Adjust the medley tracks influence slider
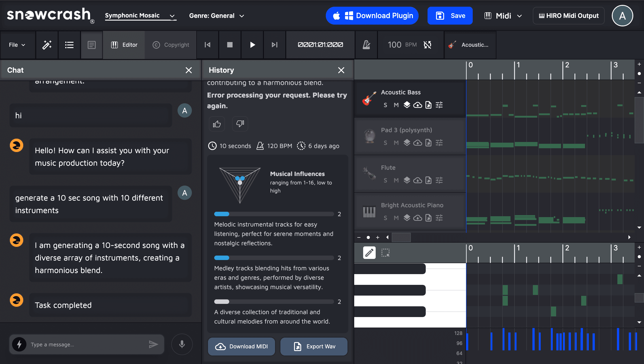644x364 pixels. tap(274, 258)
